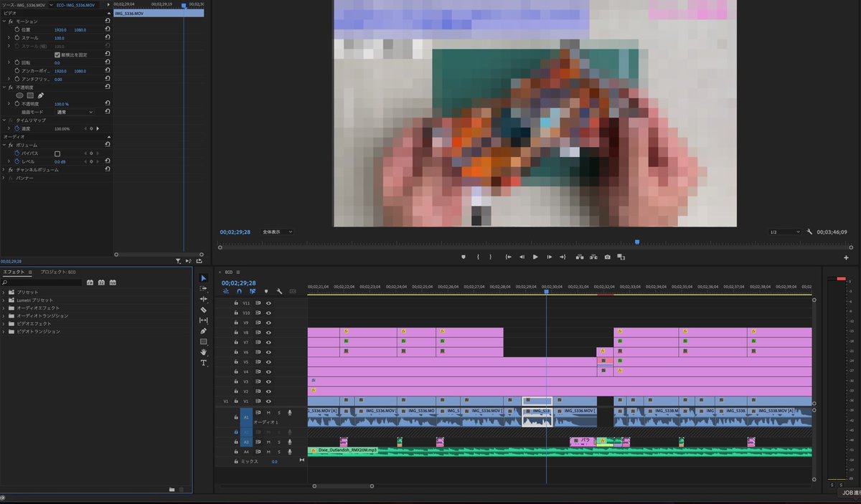The width and height of the screenshot is (861, 504).
Task: Toggle volume bypass checkbox
Action: (x=57, y=153)
